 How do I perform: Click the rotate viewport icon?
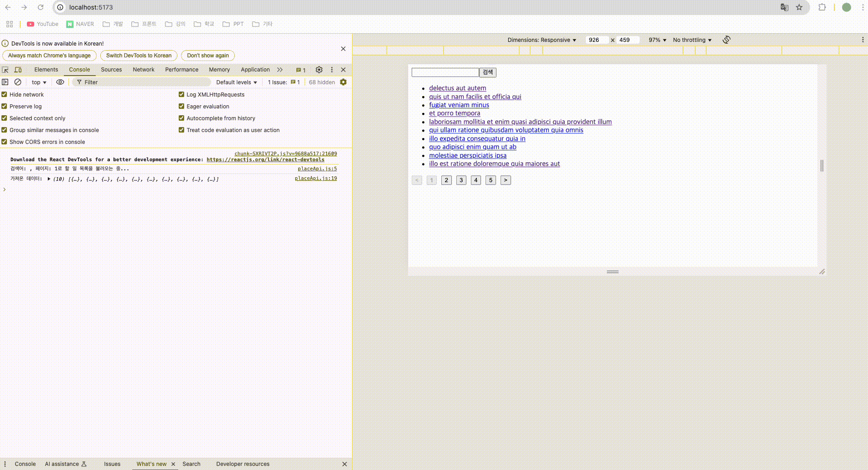pos(727,40)
